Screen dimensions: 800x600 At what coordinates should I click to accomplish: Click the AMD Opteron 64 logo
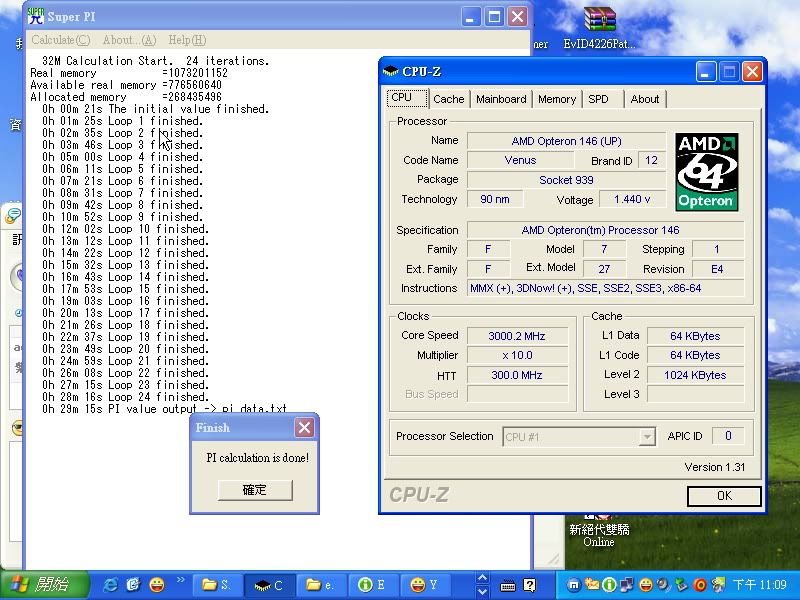click(706, 171)
